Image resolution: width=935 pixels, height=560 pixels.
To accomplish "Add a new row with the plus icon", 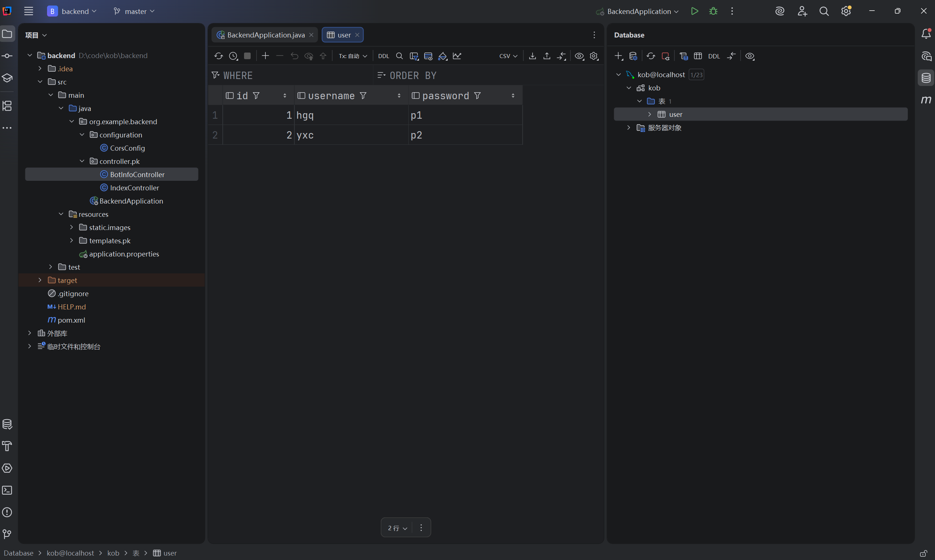I will pyautogui.click(x=265, y=56).
